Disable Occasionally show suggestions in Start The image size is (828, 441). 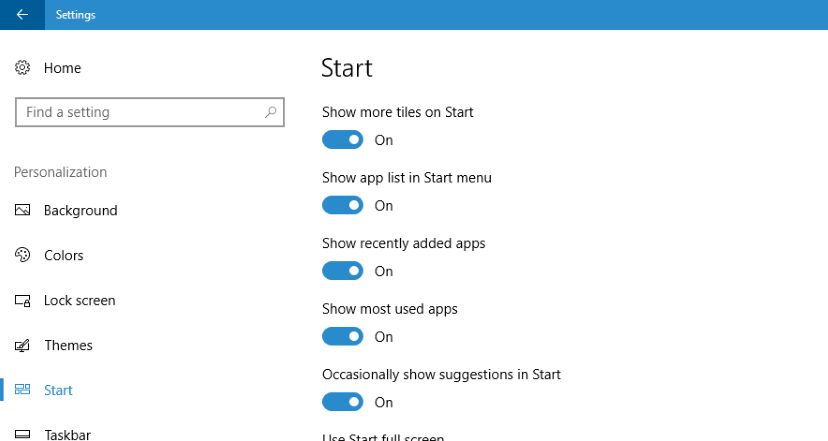[x=343, y=402]
